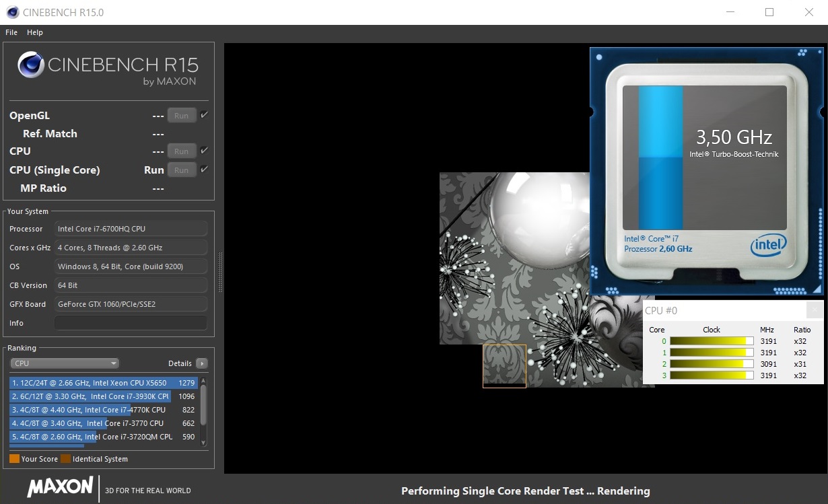Screen dimensions: 828x504
Task: Click the ranking list vertical scrollbar
Action: pyautogui.click(x=203, y=405)
